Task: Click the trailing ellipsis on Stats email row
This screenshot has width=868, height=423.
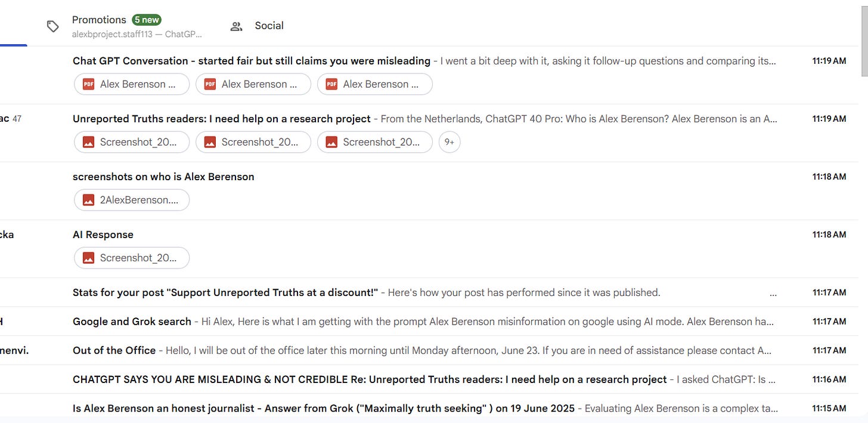Action: click(x=773, y=293)
